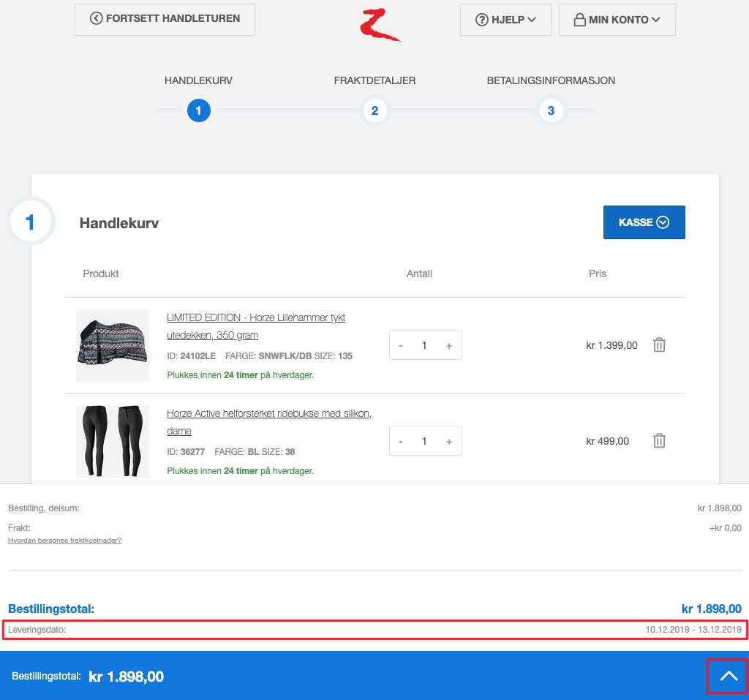Proceed with the Kasse button
Viewport: 749px width, 700px height.
click(644, 222)
